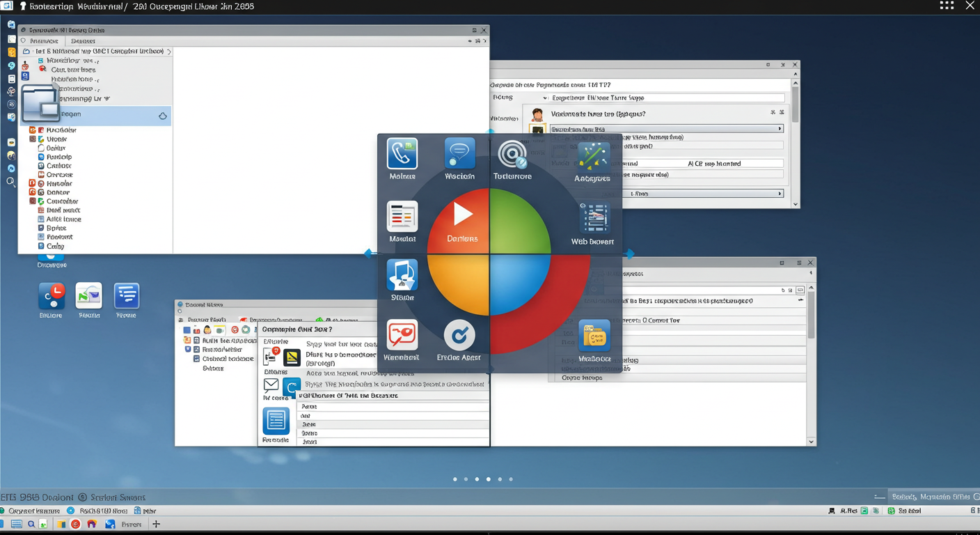Click the yellow and black note icon
Viewport: 980px width, 535px height.
tap(292, 357)
